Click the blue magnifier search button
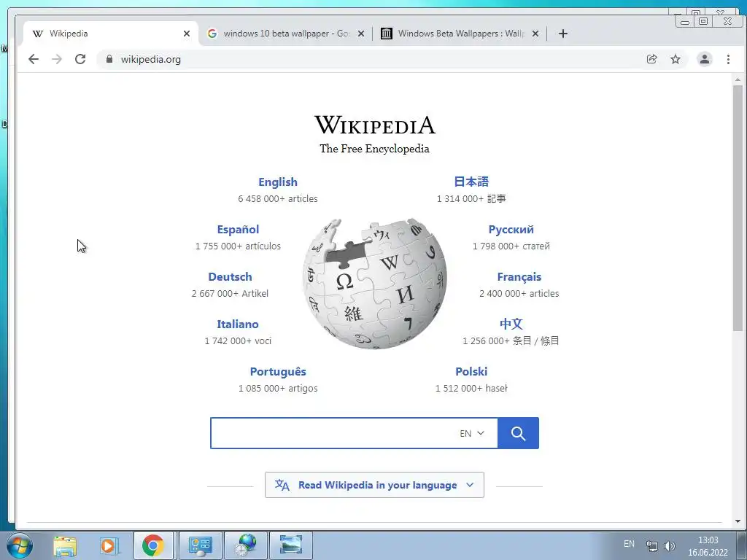 519,433
